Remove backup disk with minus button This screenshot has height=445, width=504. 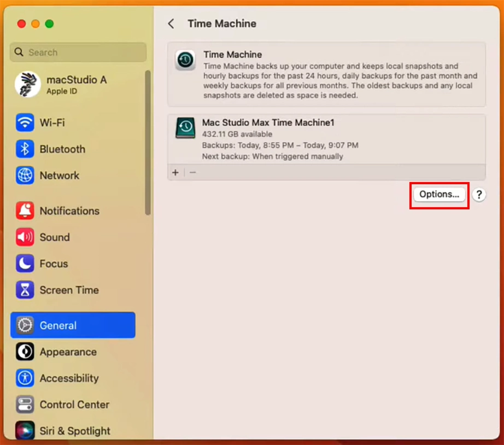coord(192,173)
